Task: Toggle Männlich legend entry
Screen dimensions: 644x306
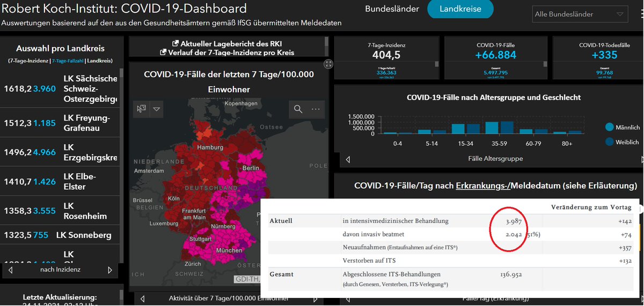Action: 623,128
